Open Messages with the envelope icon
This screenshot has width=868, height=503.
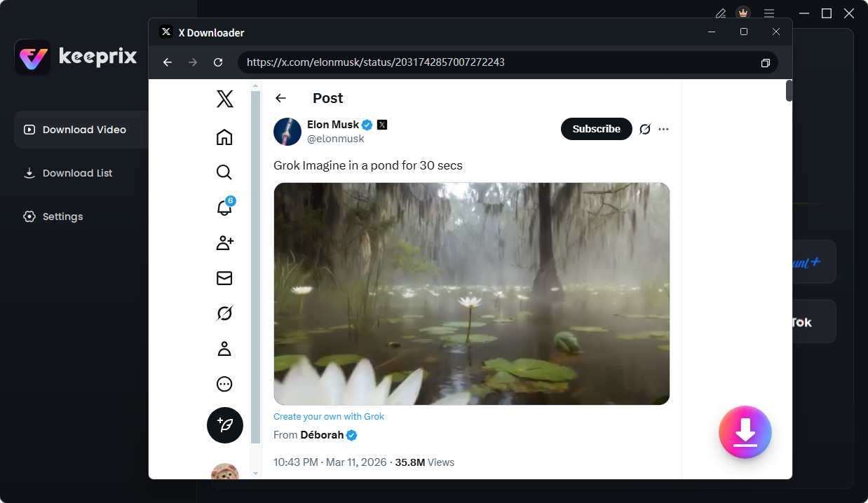point(224,278)
